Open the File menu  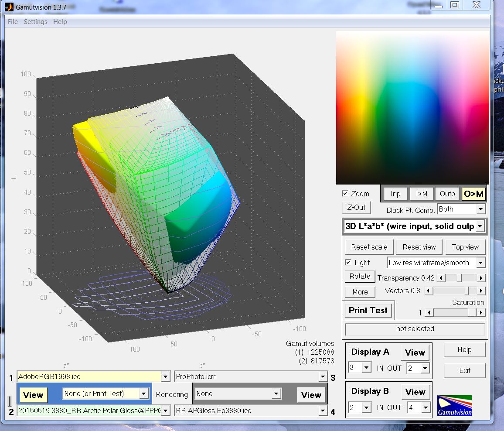13,22
